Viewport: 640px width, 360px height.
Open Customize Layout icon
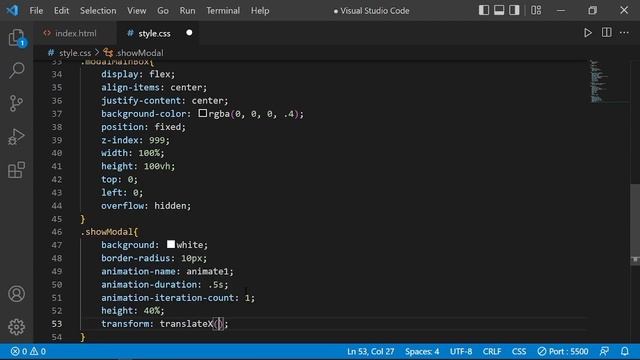click(536, 10)
